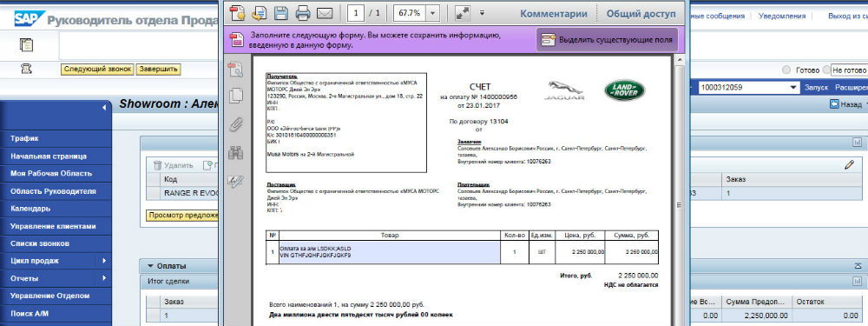This screenshot has height=326, width=868.
Task: Open the toolbar options small arrow
Action: 482,13
